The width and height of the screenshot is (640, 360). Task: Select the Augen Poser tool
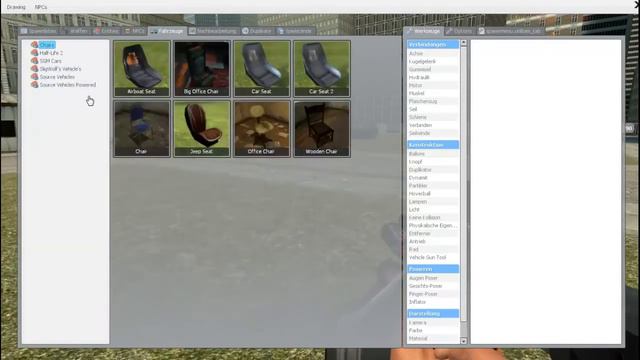point(433,278)
